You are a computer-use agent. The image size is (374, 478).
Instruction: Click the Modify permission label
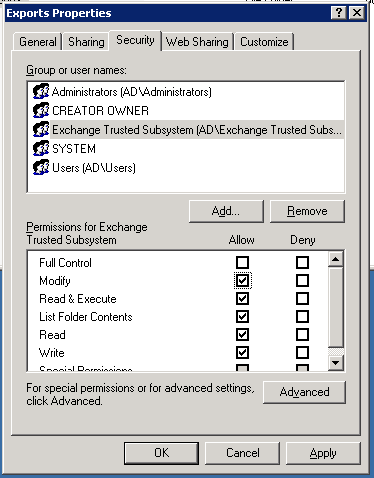click(55, 281)
